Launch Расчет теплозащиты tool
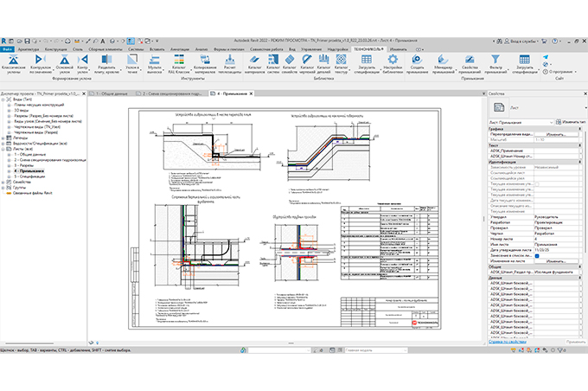The image size is (588, 391). (x=232, y=58)
